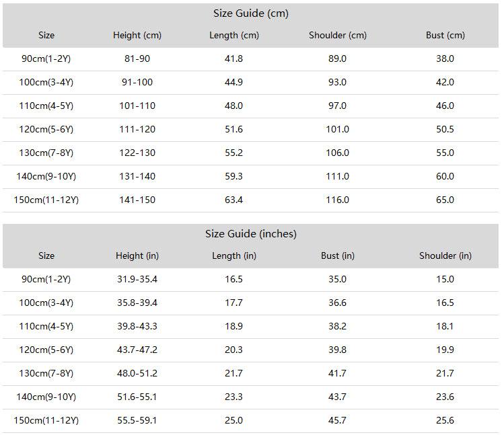Image resolution: width=504 pixels, height=435 pixels.
Task: Click the 106.0 shoulder value
Action: [338, 153]
